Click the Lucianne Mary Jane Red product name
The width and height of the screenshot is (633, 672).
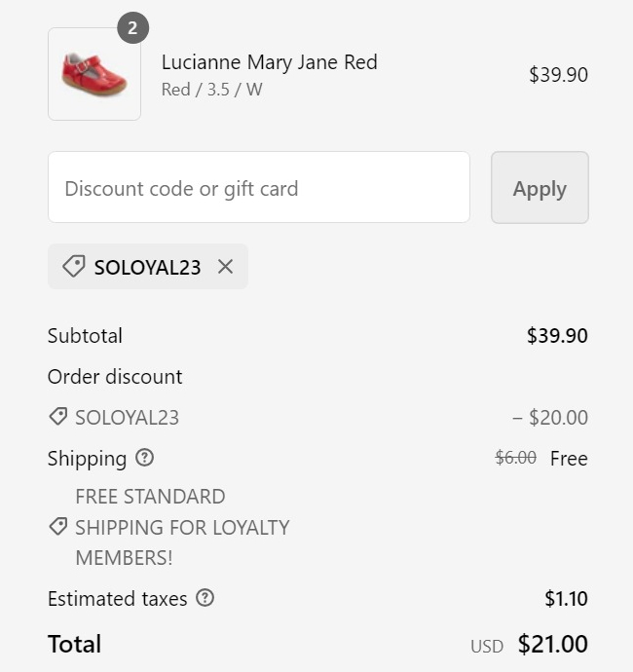click(x=269, y=62)
